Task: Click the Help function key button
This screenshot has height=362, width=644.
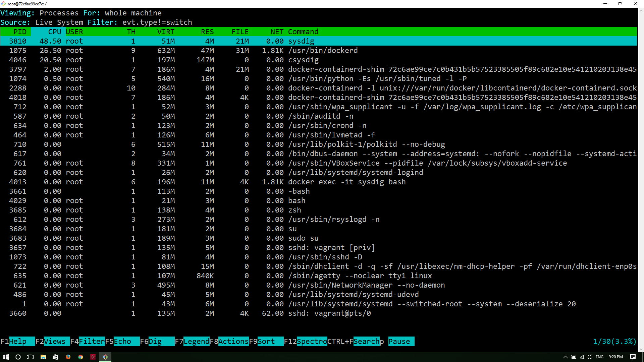Action: pos(22,341)
